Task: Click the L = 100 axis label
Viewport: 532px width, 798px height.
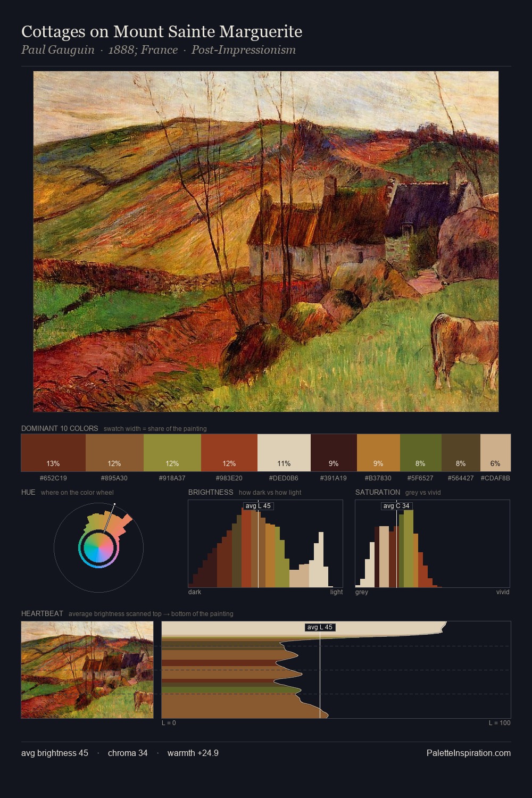Action: pos(500,723)
